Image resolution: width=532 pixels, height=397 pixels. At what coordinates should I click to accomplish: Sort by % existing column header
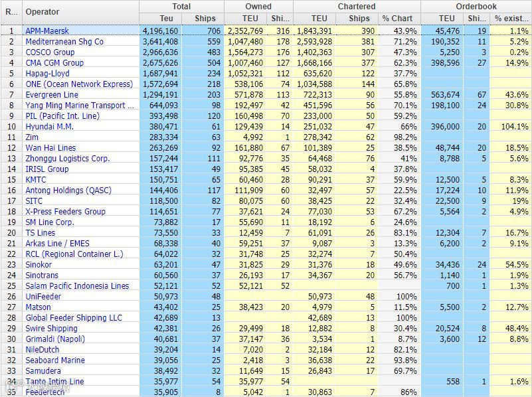point(511,19)
